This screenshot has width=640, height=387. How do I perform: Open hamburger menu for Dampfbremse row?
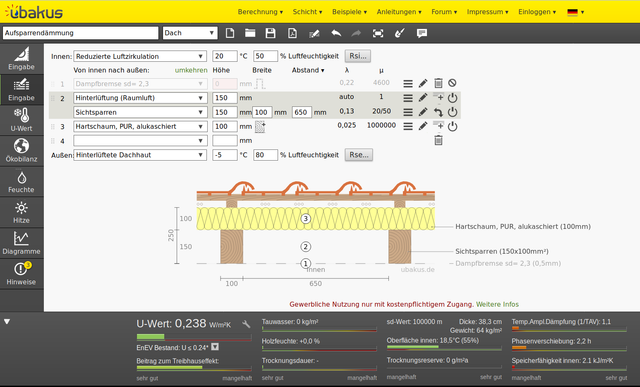(x=408, y=84)
